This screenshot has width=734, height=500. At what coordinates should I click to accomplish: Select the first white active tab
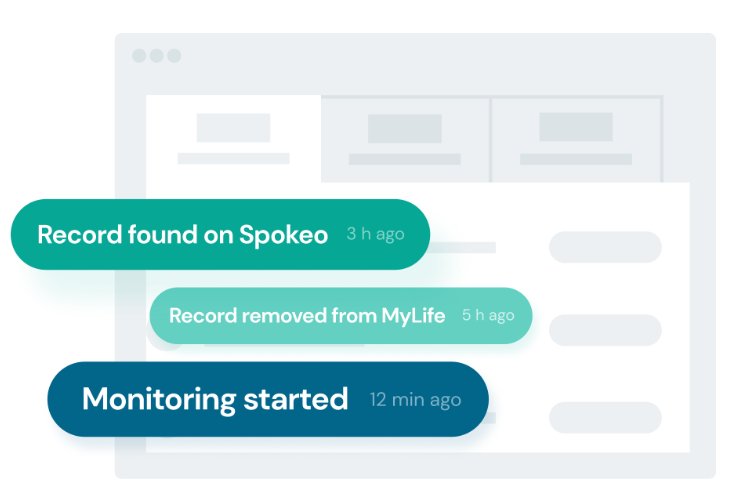(233, 139)
